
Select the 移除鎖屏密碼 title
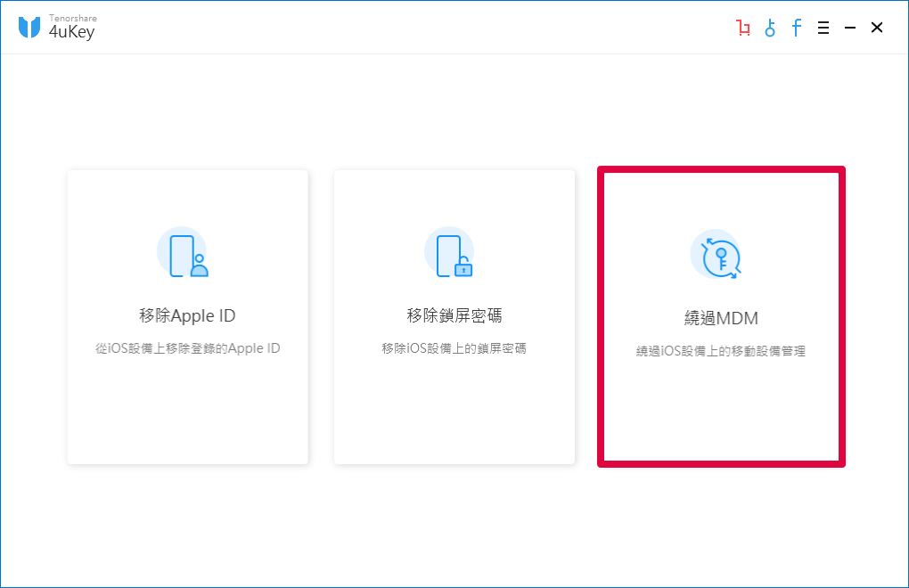click(x=454, y=315)
